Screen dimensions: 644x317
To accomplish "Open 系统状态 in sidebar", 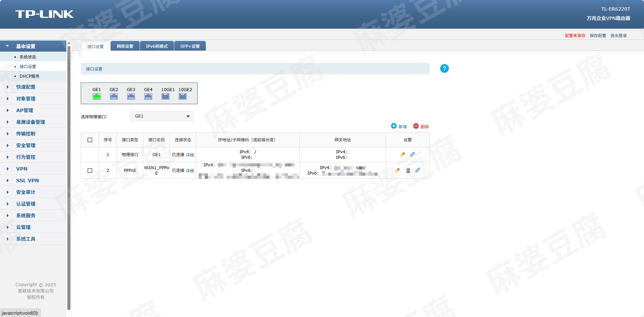I will pyautogui.click(x=28, y=57).
